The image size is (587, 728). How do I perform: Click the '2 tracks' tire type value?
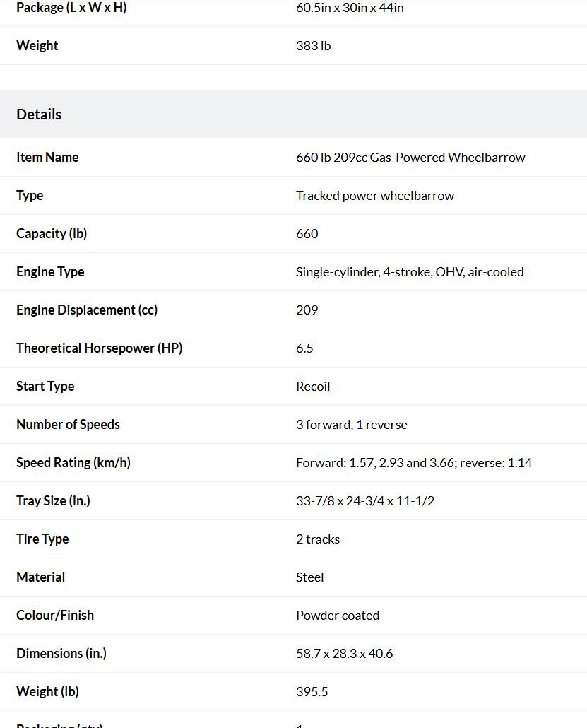(x=318, y=539)
